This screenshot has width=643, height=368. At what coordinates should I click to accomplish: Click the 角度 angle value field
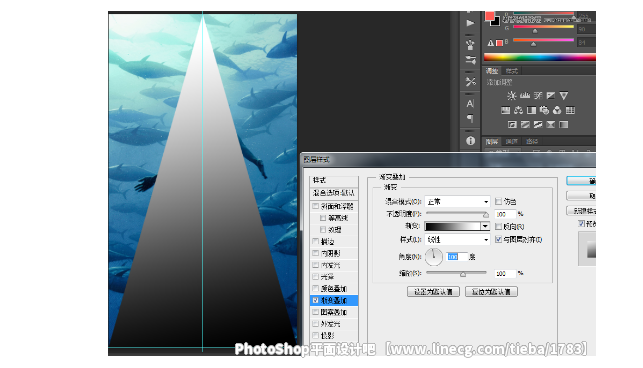457,257
